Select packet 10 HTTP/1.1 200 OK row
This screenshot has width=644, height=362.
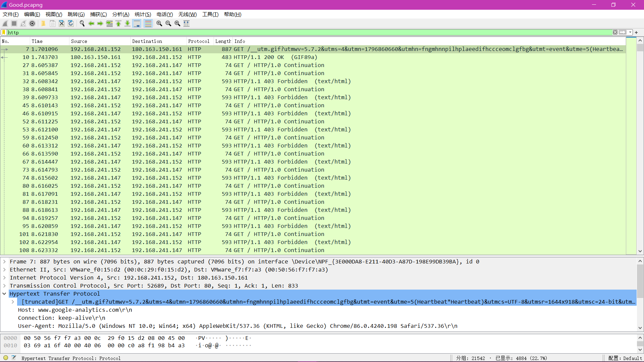pos(313,57)
